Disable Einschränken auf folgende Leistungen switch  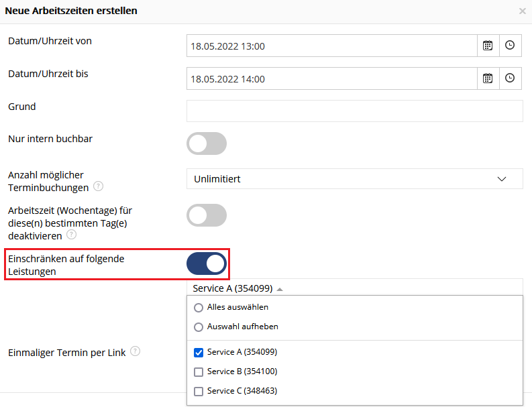207,264
